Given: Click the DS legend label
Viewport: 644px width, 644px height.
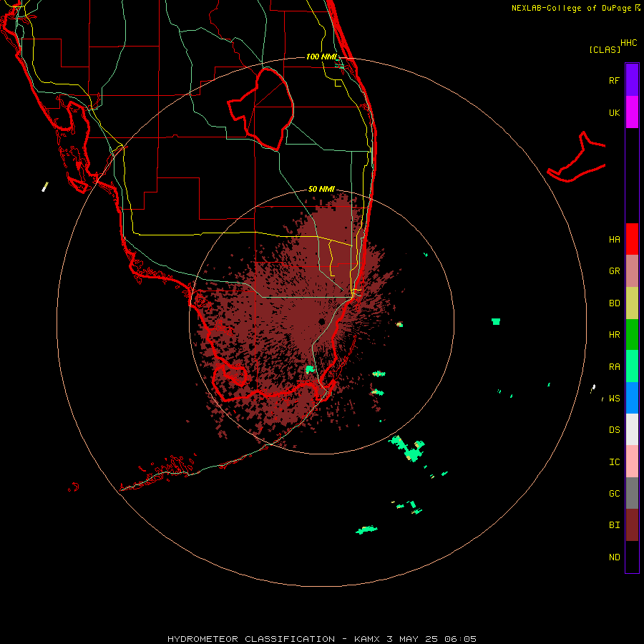Looking at the screenshot, I should pyautogui.click(x=614, y=430).
